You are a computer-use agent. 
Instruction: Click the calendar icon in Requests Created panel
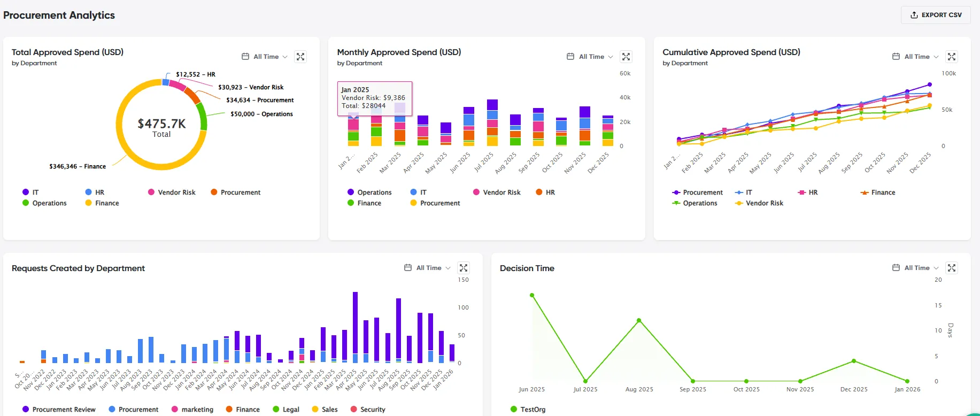click(408, 268)
